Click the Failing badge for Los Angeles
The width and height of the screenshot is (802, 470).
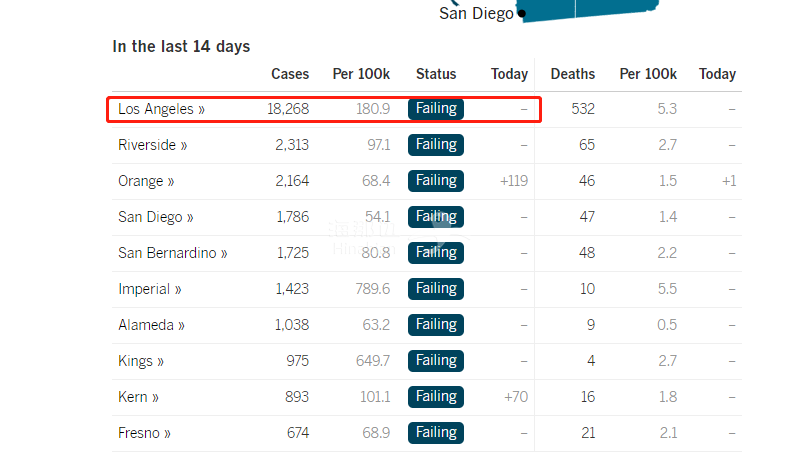(436, 109)
